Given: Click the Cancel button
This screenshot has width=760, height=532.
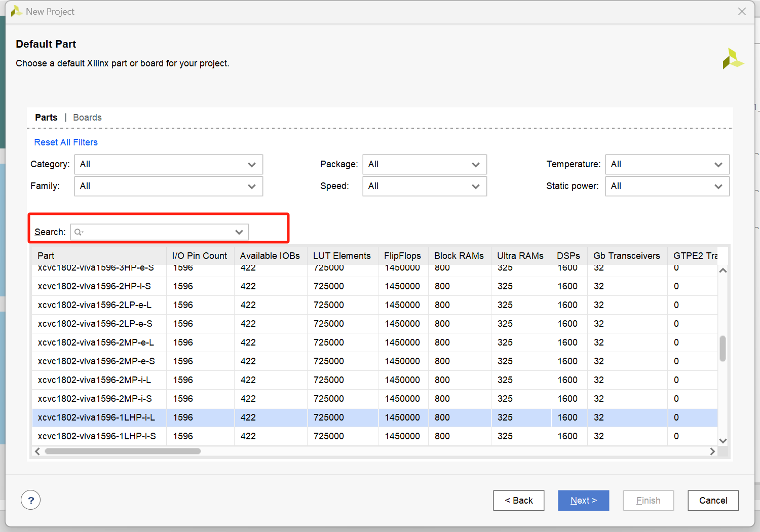Looking at the screenshot, I should click(x=713, y=501).
